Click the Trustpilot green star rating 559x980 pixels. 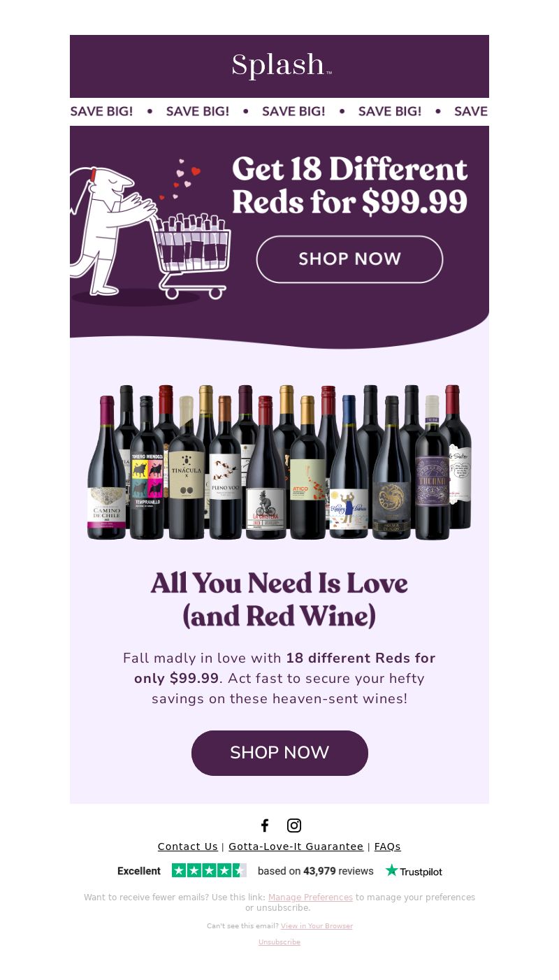click(x=209, y=870)
